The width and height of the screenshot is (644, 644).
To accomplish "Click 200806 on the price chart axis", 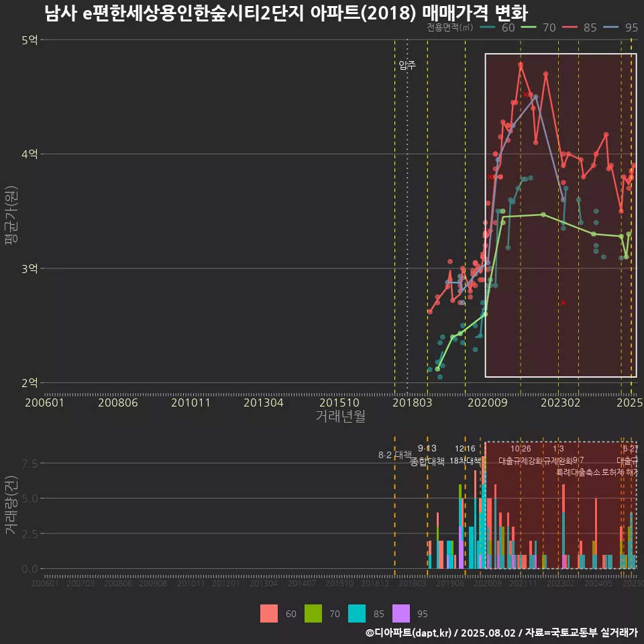I will [118, 402].
